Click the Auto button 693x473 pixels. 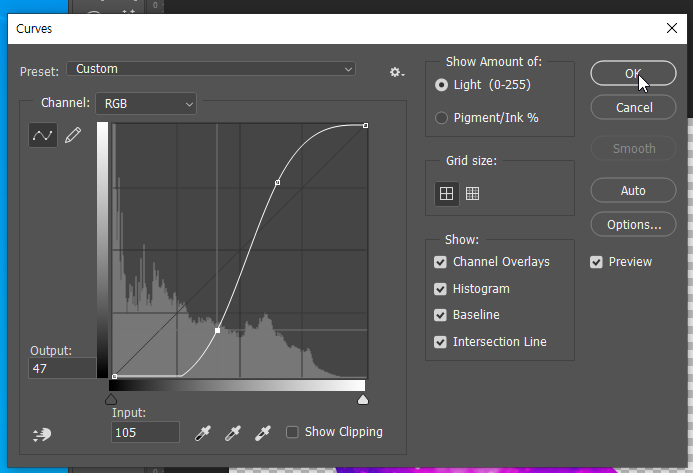(633, 191)
